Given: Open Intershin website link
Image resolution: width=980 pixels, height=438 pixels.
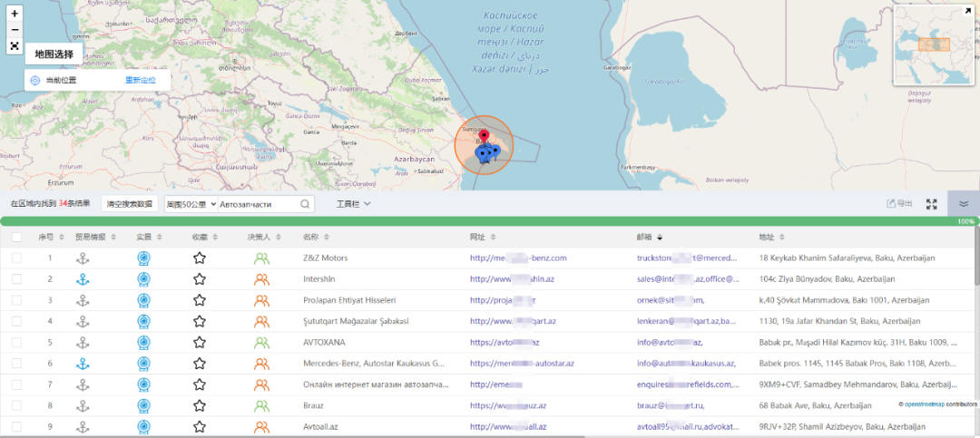Looking at the screenshot, I should 512,279.
